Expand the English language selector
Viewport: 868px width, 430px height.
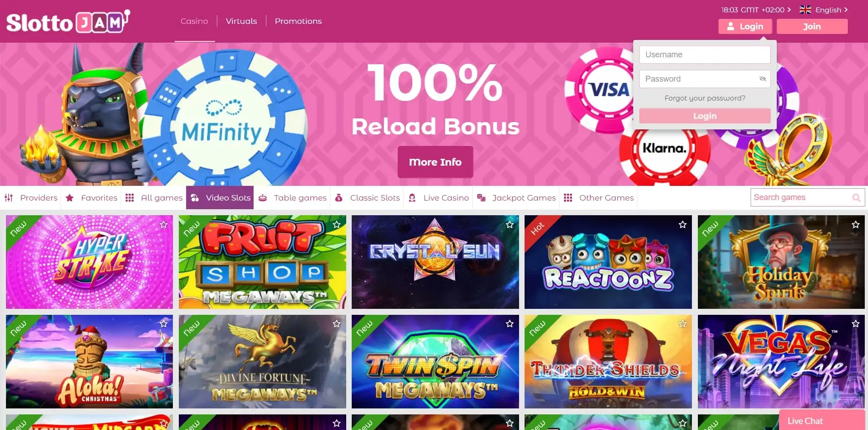[x=824, y=10]
